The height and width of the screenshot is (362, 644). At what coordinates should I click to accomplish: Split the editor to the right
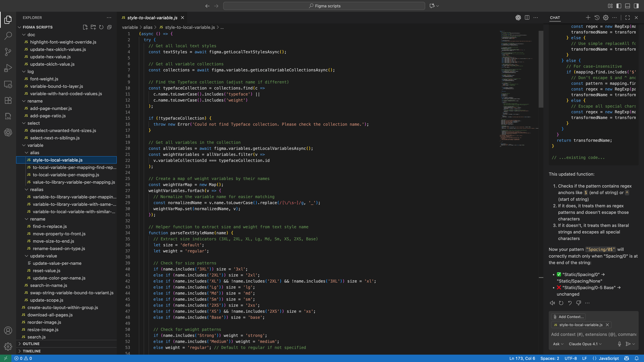527,17
